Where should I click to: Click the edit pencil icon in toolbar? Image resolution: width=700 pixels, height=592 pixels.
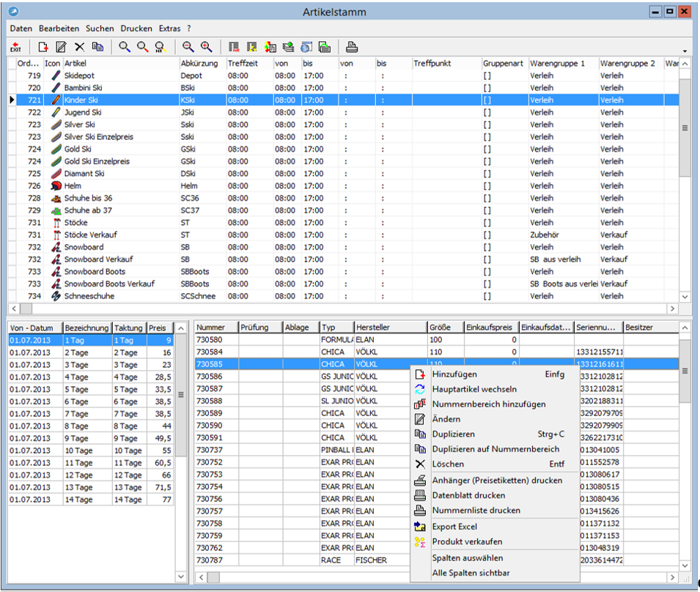point(61,47)
